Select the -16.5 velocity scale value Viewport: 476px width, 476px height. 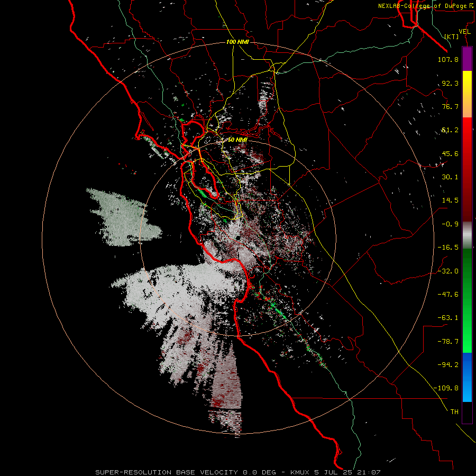[x=448, y=248]
